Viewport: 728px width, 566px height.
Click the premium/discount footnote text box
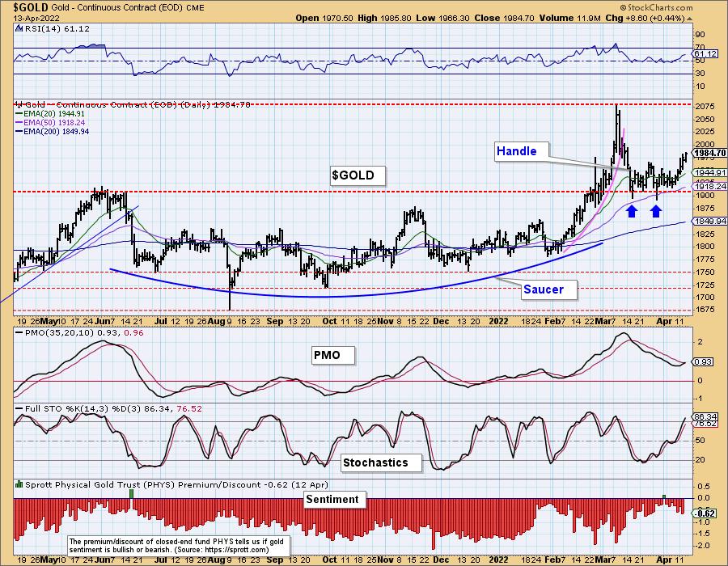[179, 546]
